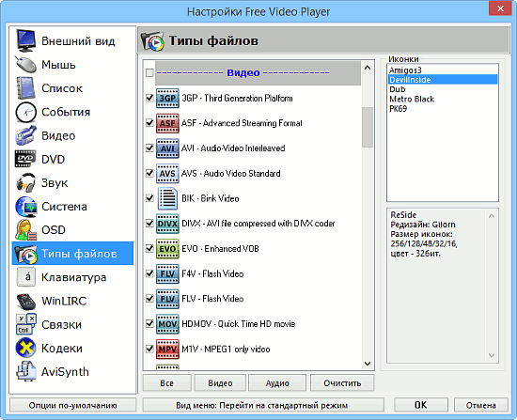This screenshot has width=517, height=420.
Task: Select the DIVX file type icon
Action: (167, 224)
